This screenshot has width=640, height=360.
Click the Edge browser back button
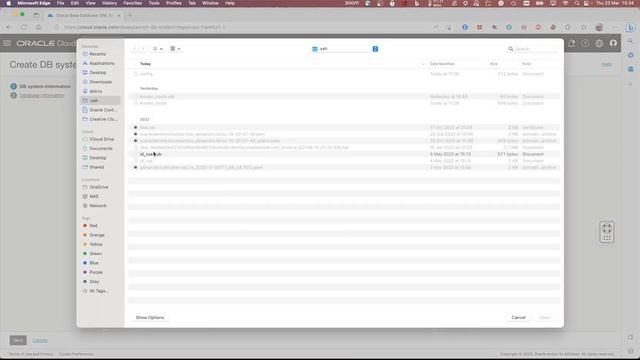click(x=9, y=27)
